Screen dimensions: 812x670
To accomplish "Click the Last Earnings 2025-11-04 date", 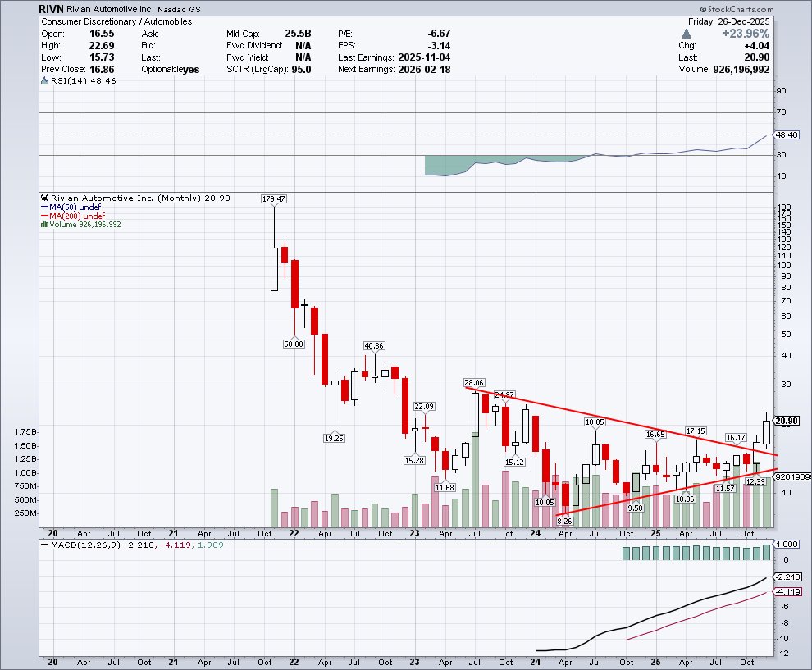I will pyautogui.click(x=424, y=57).
